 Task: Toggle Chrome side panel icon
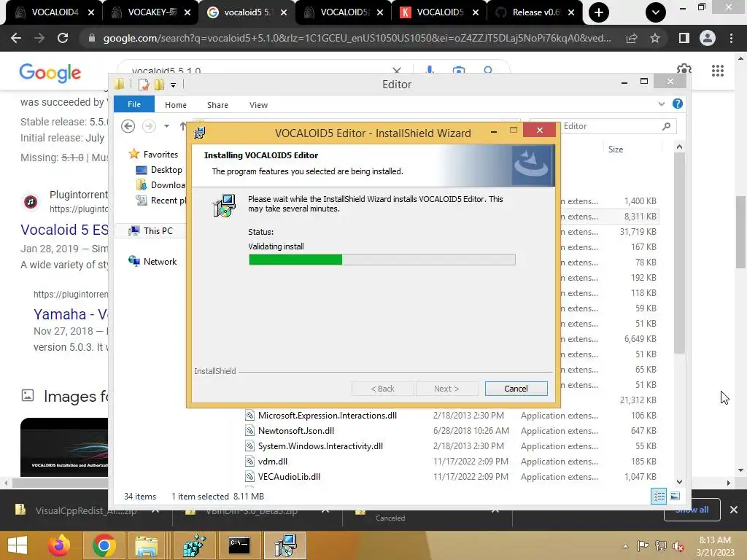click(x=684, y=38)
